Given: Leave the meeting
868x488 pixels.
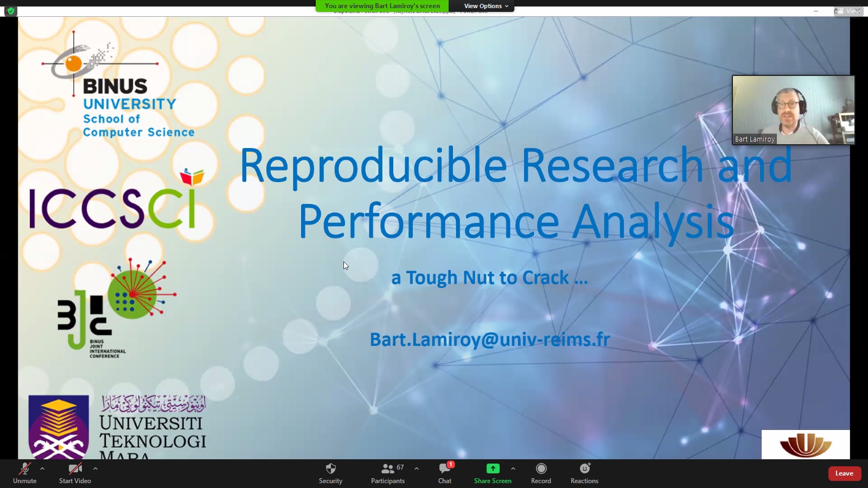Looking at the screenshot, I should (x=844, y=473).
